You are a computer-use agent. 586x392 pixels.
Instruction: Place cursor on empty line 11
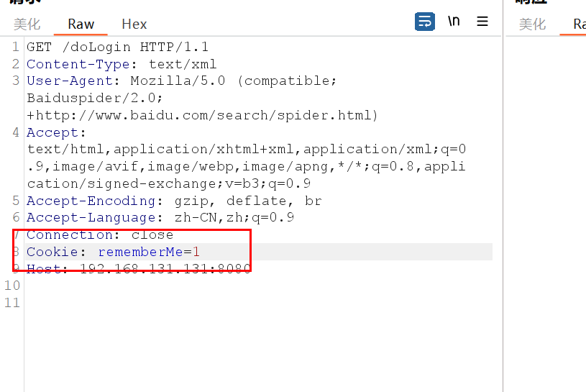point(258,303)
